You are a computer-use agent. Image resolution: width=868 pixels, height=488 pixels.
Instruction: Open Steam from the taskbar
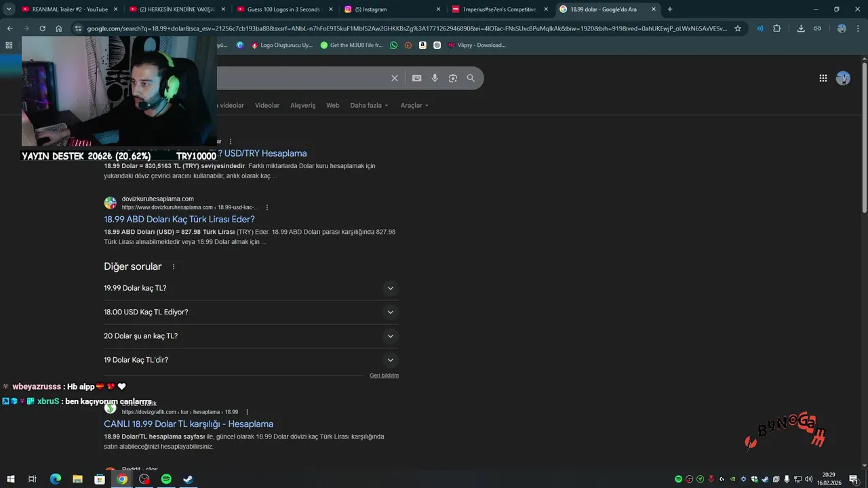[189, 479]
